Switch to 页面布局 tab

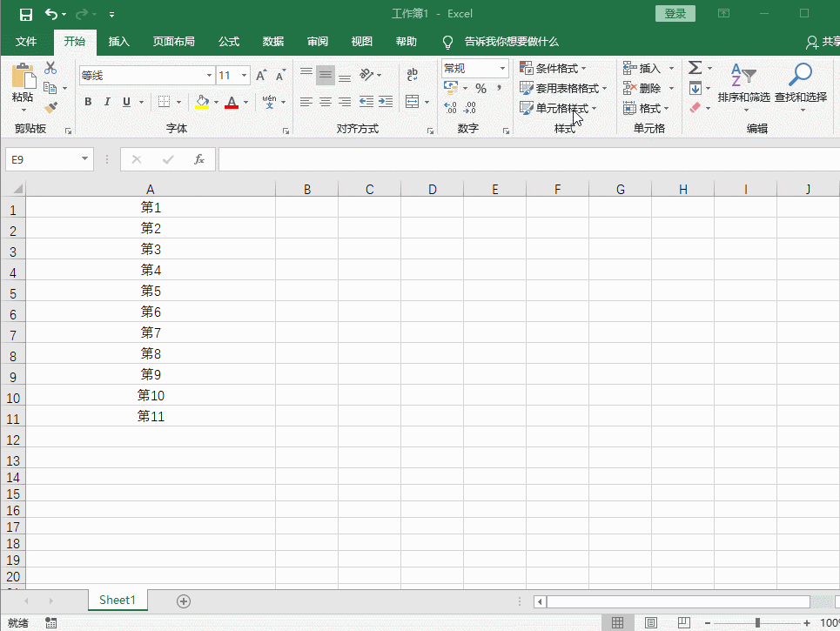pyautogui.click(x=173, y=42)
